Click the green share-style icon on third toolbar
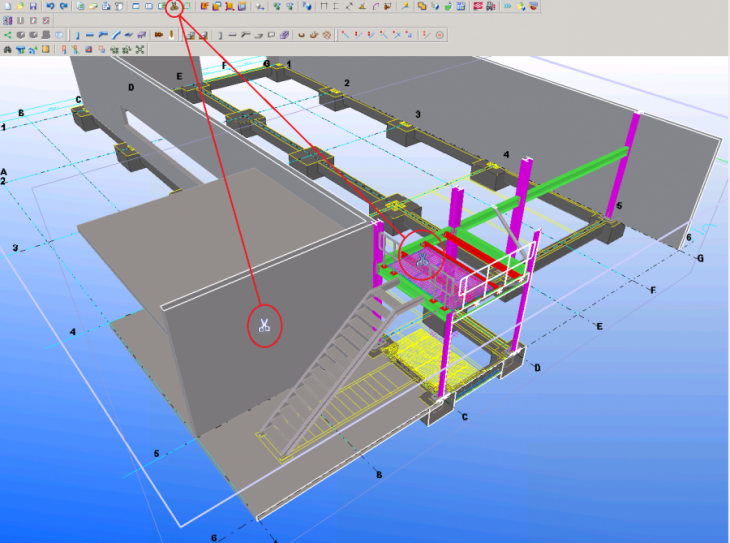Screen dimensions: 730x543 [7, 35]
